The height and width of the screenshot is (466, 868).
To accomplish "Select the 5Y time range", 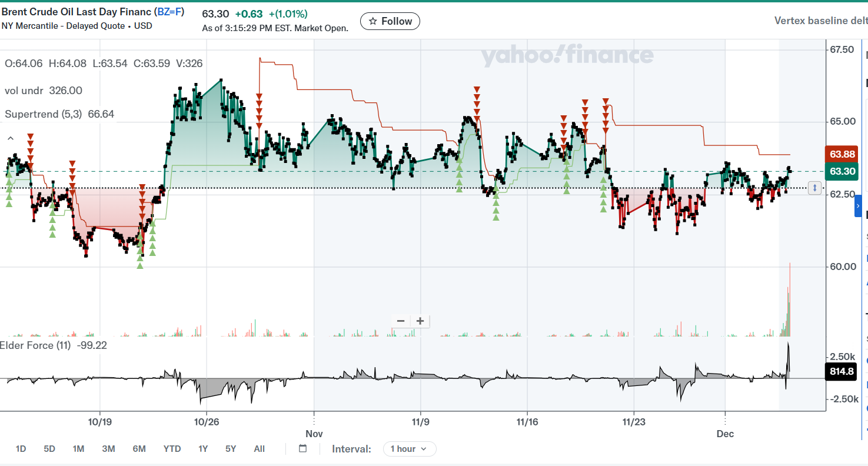I will pos(230,448).
